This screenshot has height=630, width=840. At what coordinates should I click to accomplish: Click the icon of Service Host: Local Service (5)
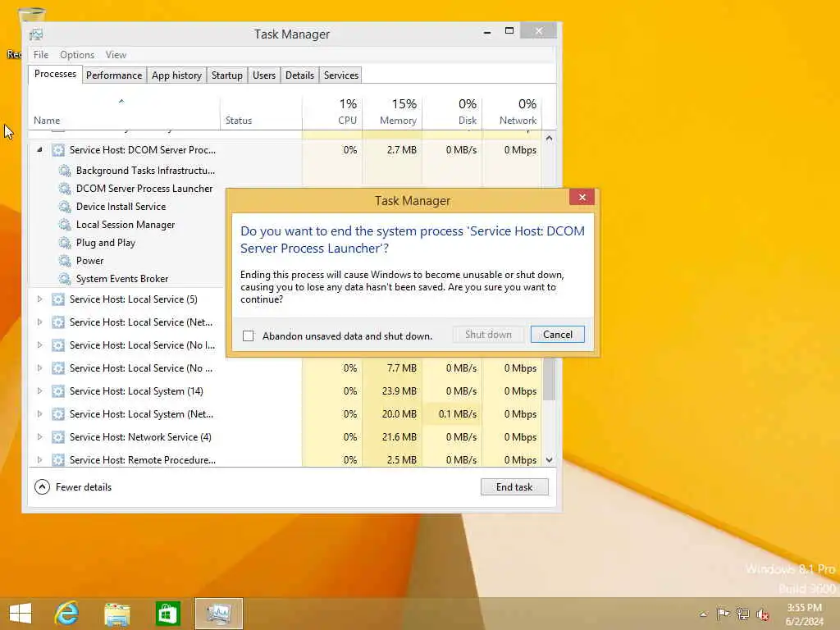coord(58,299)
